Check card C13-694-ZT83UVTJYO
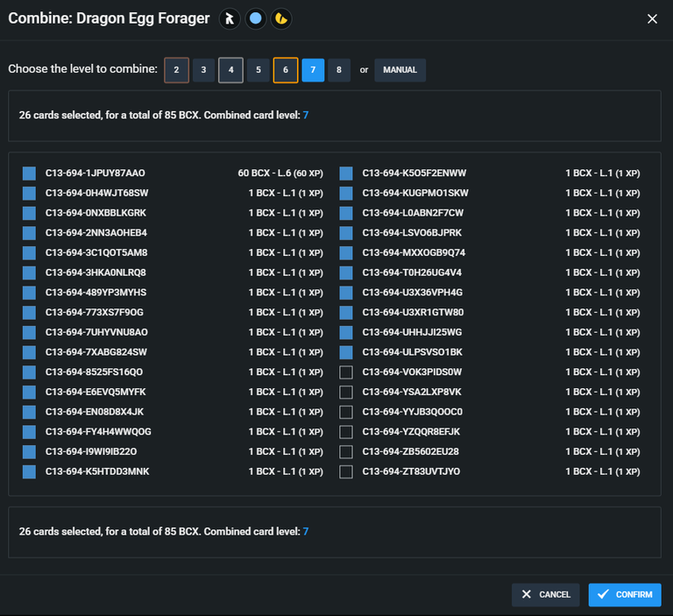The image size is (673, 616). click(x=346, y=471)
